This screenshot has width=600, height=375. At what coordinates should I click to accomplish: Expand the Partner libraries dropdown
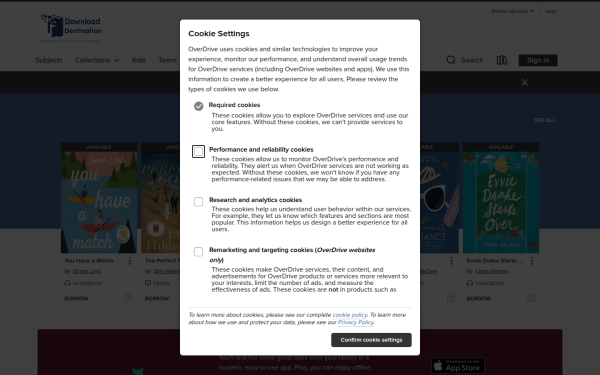tap(513, 11)
